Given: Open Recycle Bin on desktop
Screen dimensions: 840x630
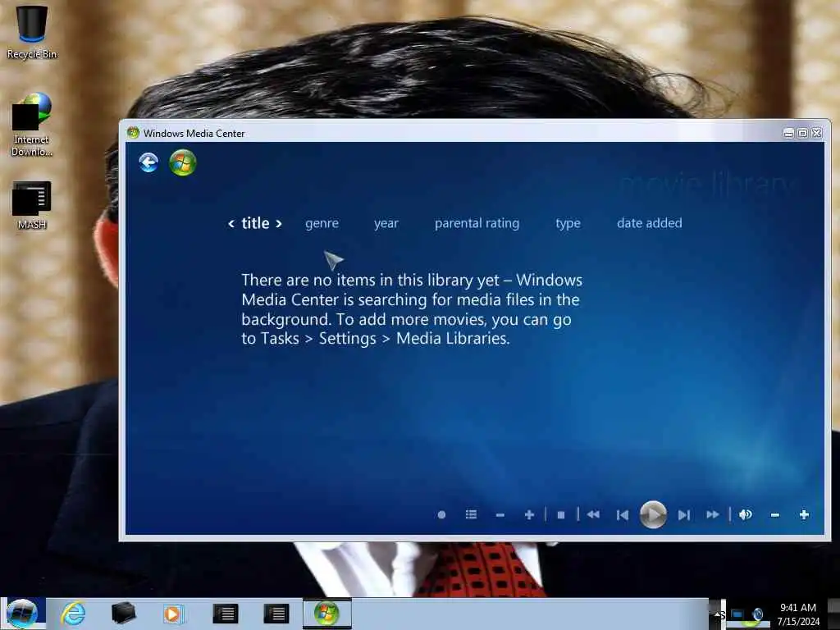Looking at the screenshot, I should point(32,32).
